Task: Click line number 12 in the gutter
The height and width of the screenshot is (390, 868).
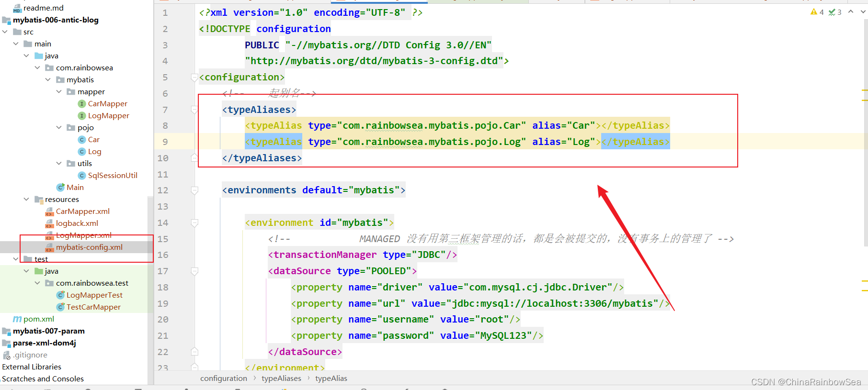Action: pyautogui.click(x=163, y=190)
